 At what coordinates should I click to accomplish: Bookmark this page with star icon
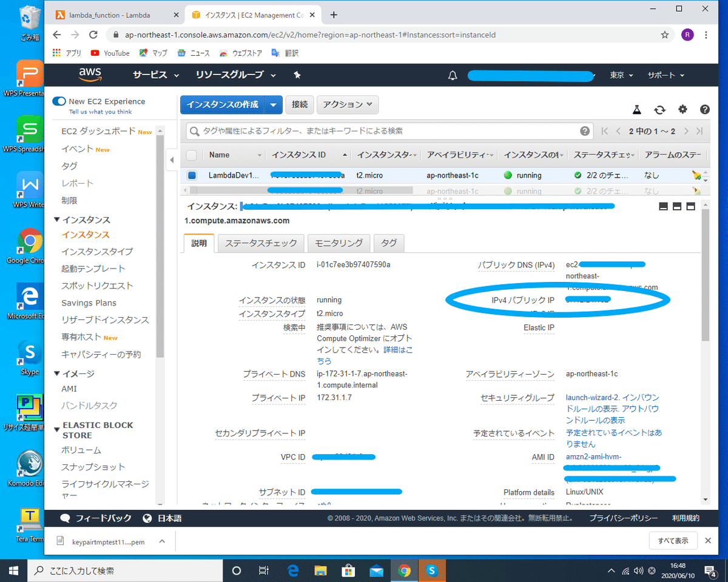coord(665,35)
